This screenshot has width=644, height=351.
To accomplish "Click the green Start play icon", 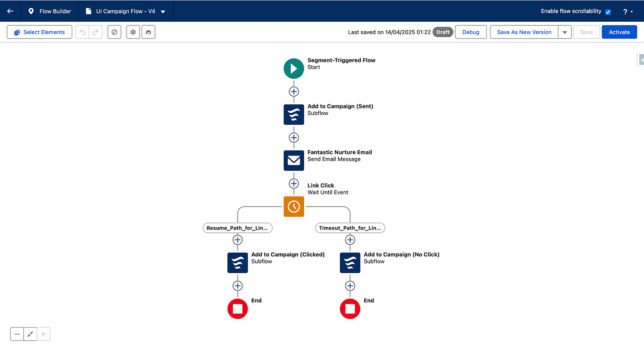I will pos(293,69).
